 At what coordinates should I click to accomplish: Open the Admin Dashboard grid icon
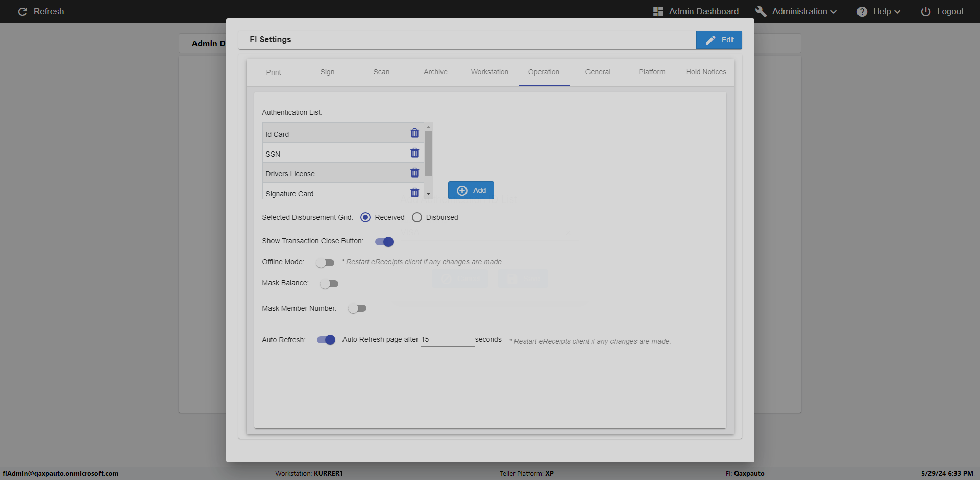click(658, 11)
